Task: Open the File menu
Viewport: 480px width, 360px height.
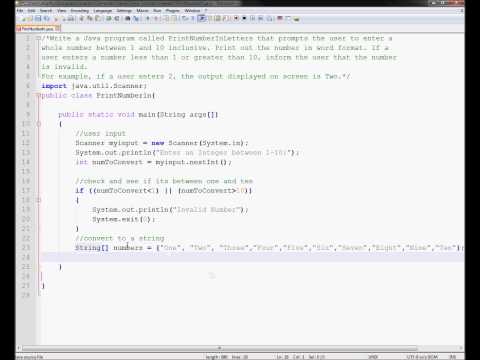Action: (20, 11)
